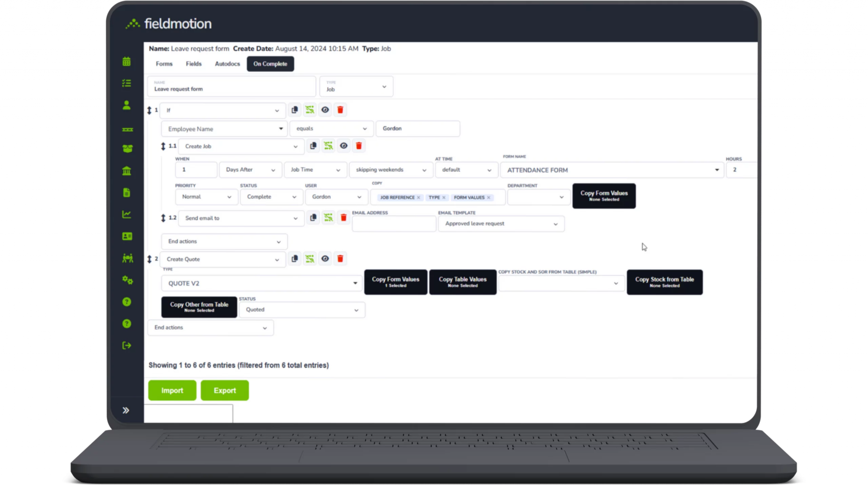
Task: Click the Export button
Action: click(224, 390)
